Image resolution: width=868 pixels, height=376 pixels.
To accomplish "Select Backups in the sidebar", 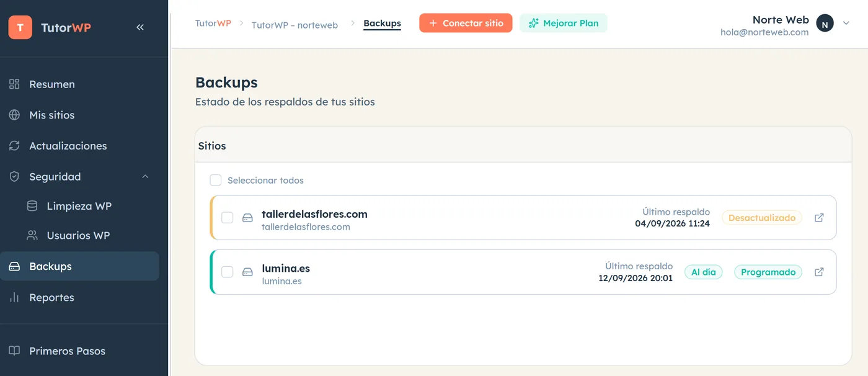I will click(x=79, y=266).
